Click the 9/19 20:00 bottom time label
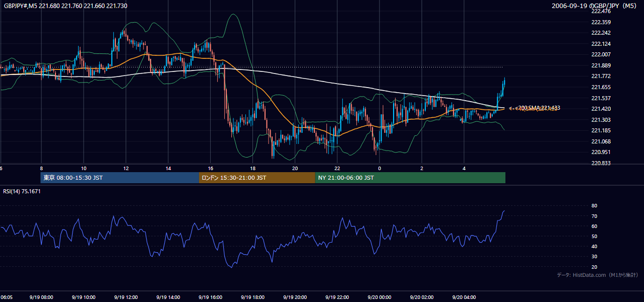The image size is (644, 302). click(x=295, y=297)
